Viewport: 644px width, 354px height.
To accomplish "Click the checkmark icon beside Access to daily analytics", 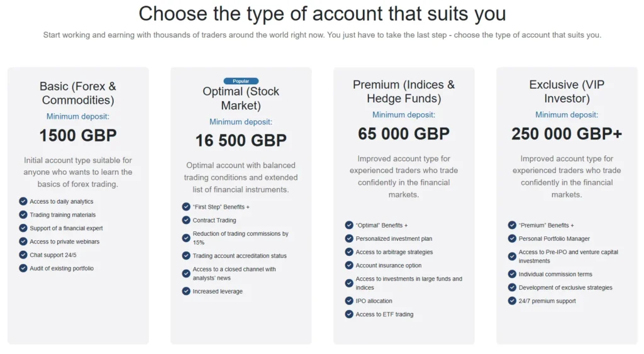I will 23,202.
